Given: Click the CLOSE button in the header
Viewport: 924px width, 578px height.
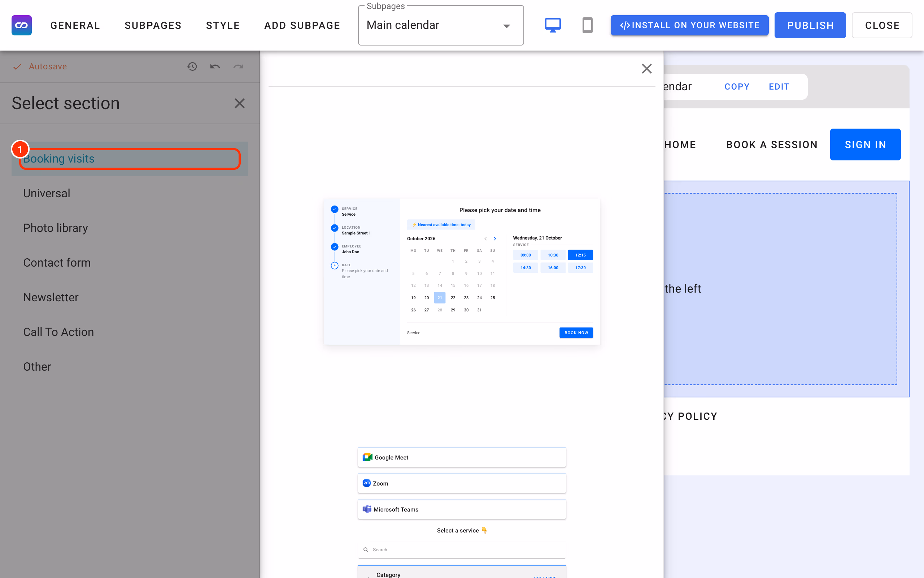Looking at the screenshot, I should point(882,25).
